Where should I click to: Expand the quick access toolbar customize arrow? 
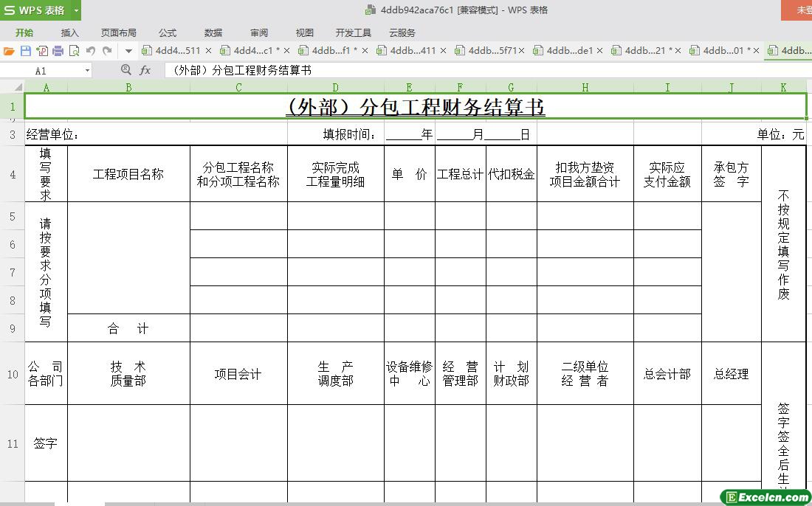128,51
